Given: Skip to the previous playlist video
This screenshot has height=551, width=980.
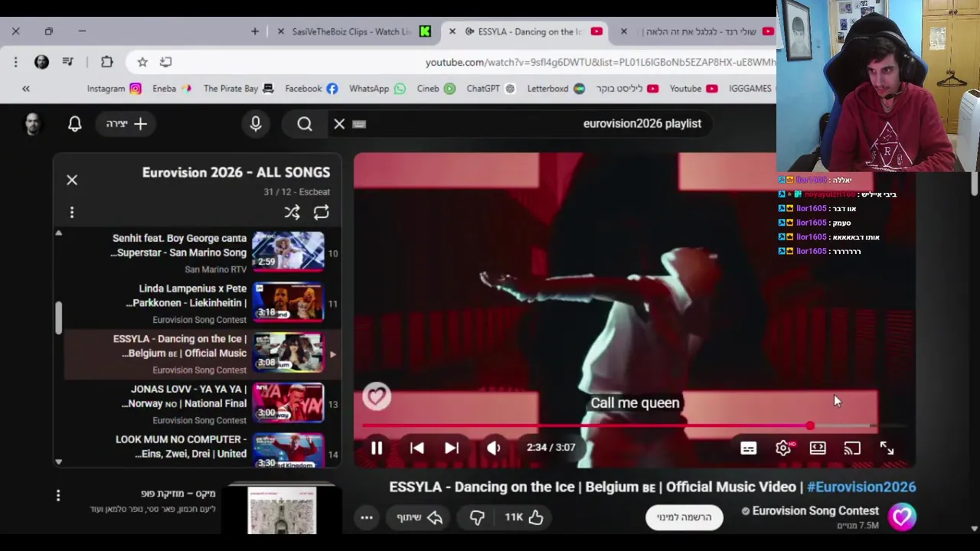Looking at the screenshot, I should (x=417, y=448).
